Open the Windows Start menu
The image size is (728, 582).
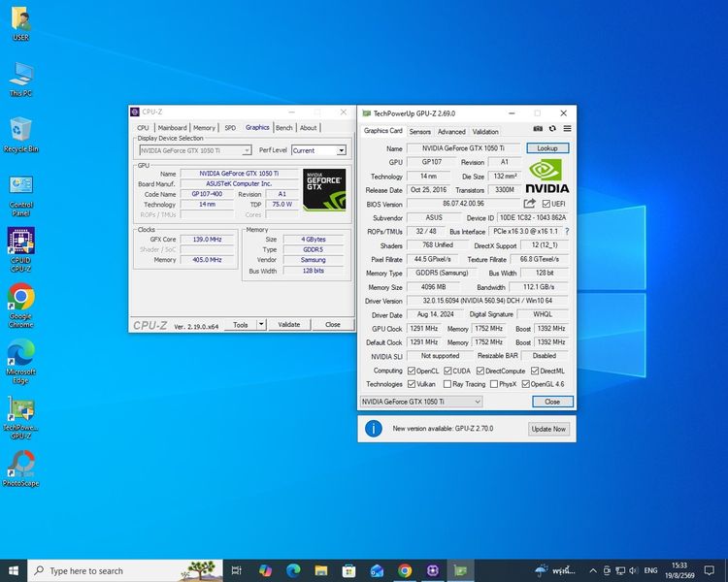click(x=14, y=570)
